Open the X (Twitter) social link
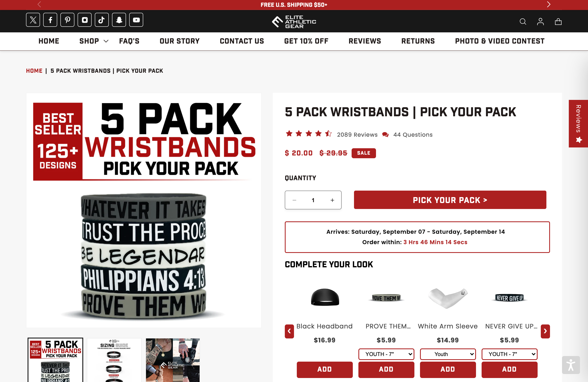Image resolution: width=588 pixels, height=382 pixels. click(x=33, y=20)
